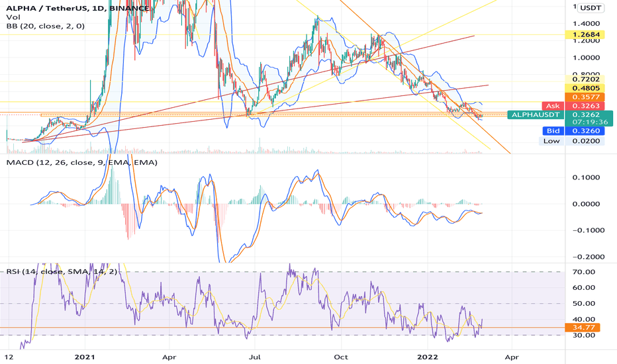Screen dimensions: 617x364
Task: Click the blue Bid label
Action: tap(553, 130)
